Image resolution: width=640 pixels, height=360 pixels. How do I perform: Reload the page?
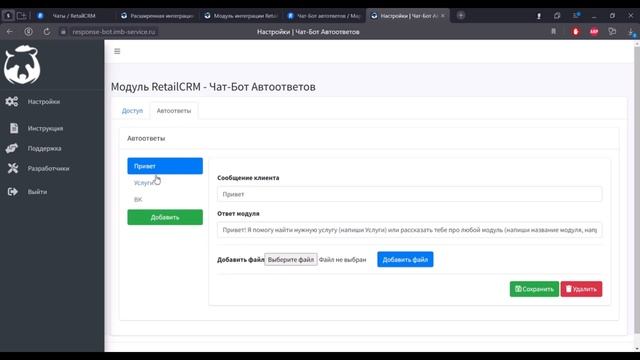click(47, 31)
